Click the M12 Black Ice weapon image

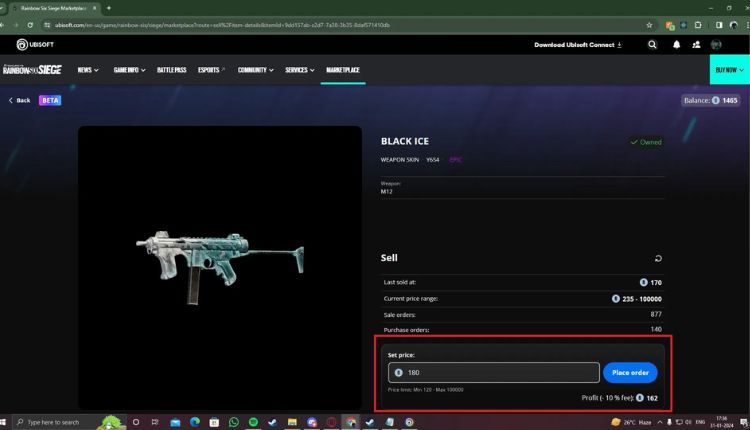(x=220, y=268)
